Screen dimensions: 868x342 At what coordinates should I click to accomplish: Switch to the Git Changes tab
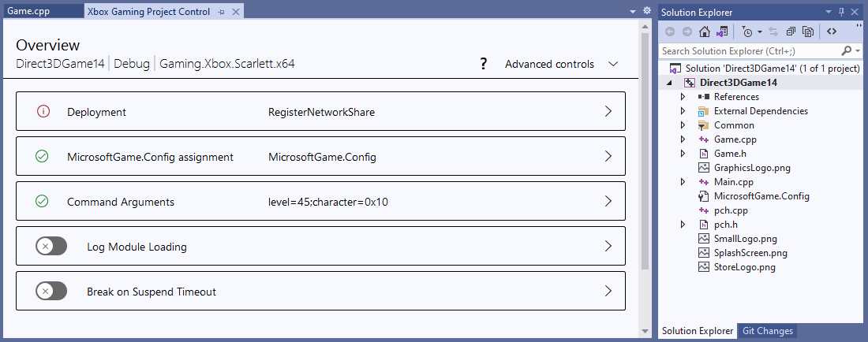[x=767, y=331]
